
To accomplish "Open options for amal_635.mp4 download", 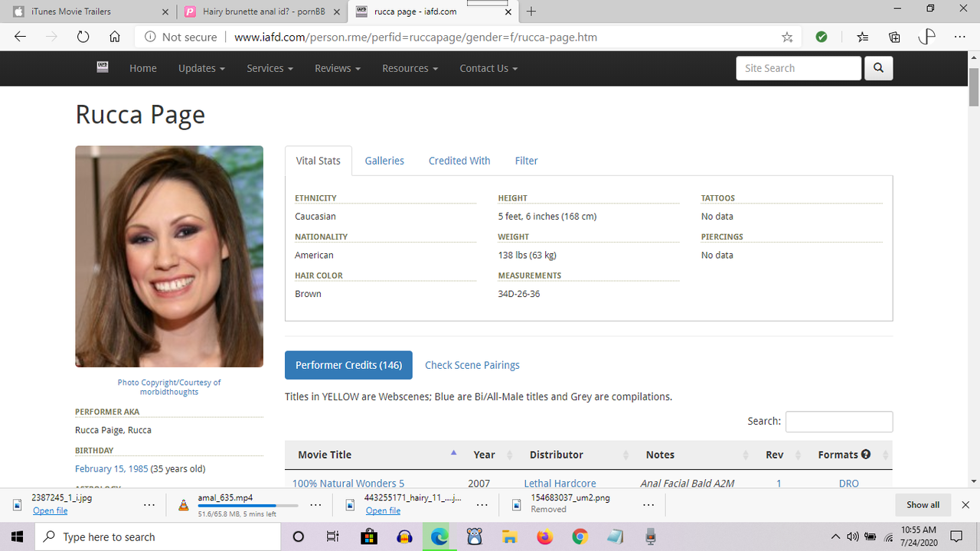I will pos(315,505).
